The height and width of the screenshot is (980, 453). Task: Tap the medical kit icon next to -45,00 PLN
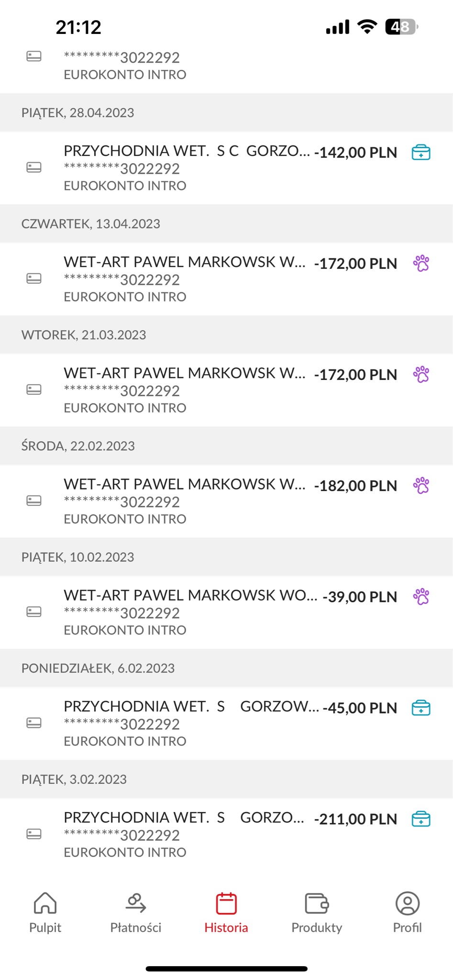pyautogui.click(x=421, y=708)
